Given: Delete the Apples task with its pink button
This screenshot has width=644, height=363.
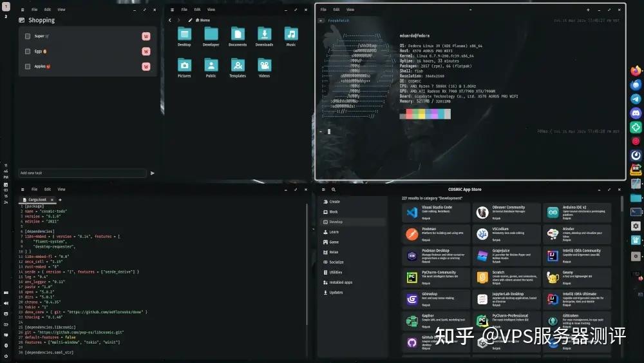Looking at the screenshot, I should pyautogui.click(x=146, y=66).
